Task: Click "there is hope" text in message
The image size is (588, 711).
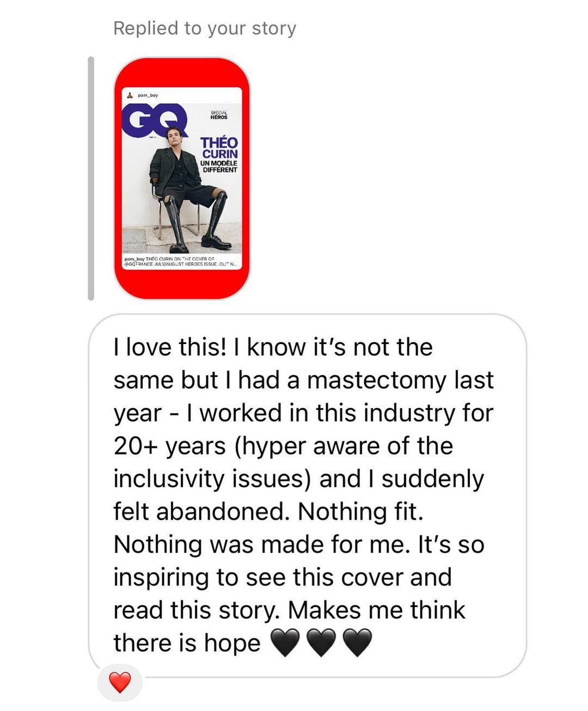Action: point(187,643)
